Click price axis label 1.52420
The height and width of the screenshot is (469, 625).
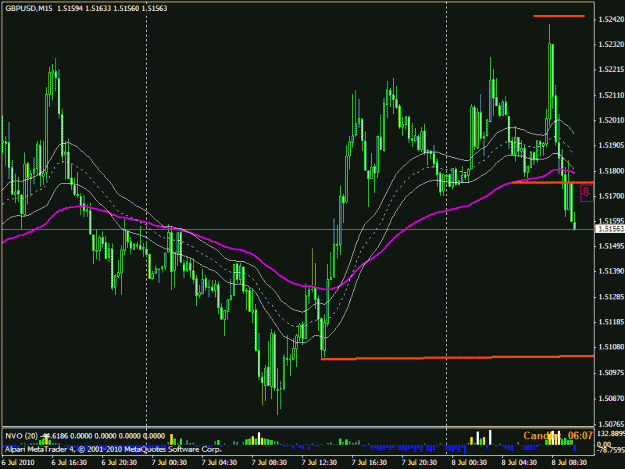[611, 20]
